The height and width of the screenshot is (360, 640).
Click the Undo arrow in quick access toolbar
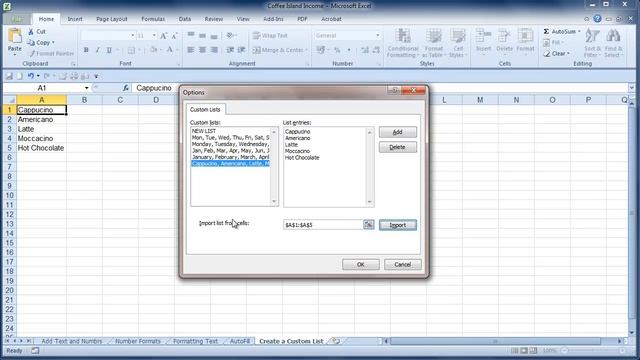pos(31,76)
